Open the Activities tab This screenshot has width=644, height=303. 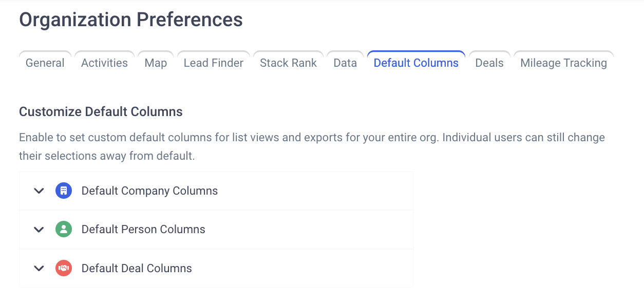(104, 63)
